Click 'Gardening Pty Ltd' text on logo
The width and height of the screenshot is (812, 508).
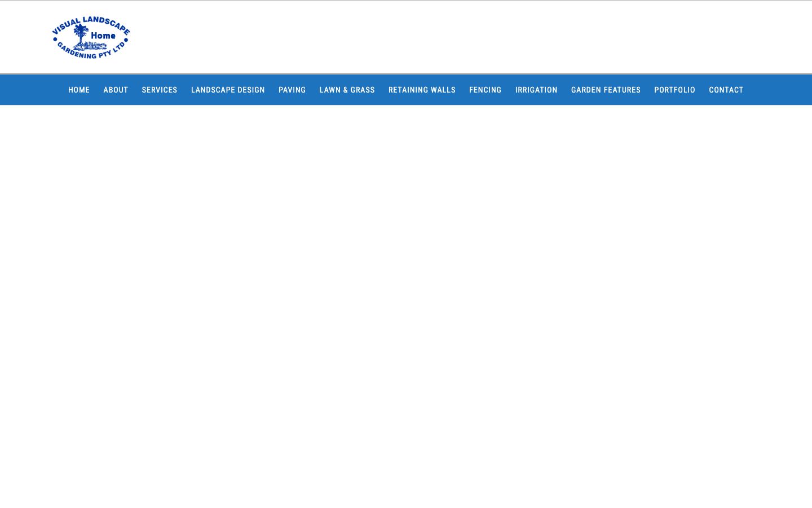tap(90, 53)
